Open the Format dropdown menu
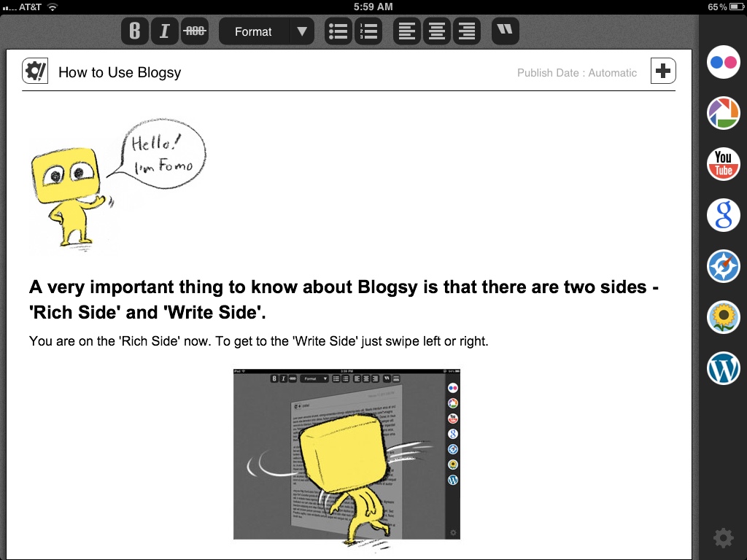 pyautogui.click(x=266, y=31)
